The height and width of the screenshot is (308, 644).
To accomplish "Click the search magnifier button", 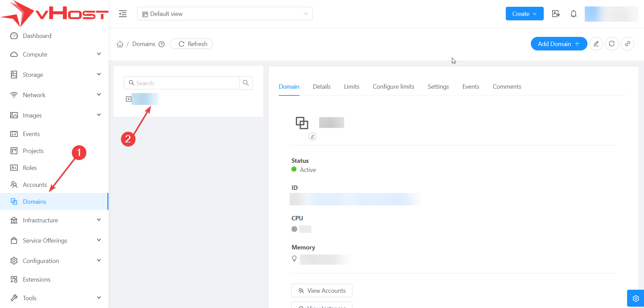I will (246, 83).
